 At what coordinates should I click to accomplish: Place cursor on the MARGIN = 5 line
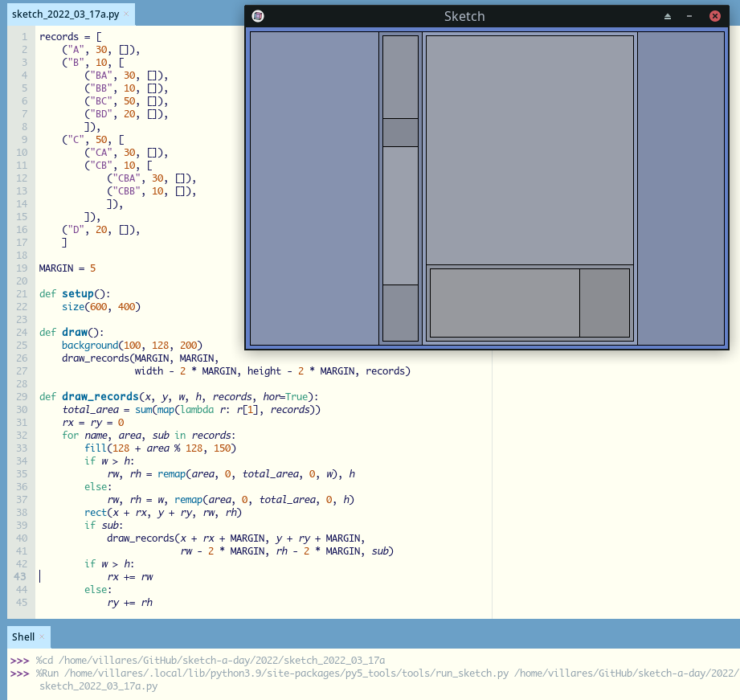click(67, 268)
